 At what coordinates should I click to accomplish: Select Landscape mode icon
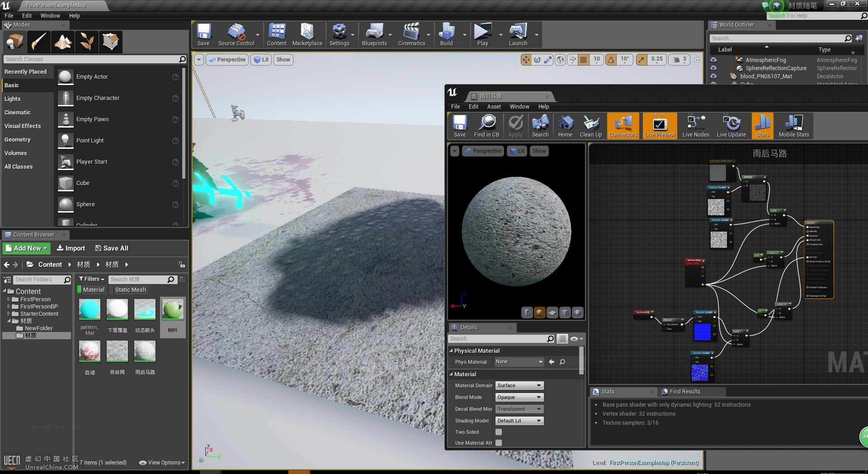click(62, 42)
